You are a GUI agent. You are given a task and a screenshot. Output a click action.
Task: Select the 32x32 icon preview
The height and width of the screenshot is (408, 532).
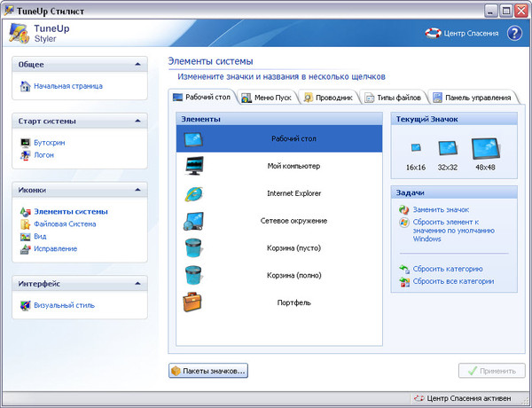(x=447, y=148)
